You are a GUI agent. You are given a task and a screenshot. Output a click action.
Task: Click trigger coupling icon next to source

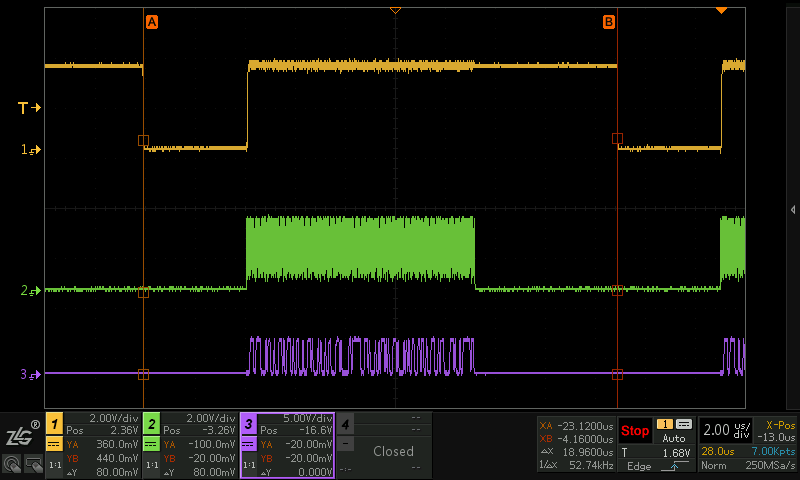684,424
